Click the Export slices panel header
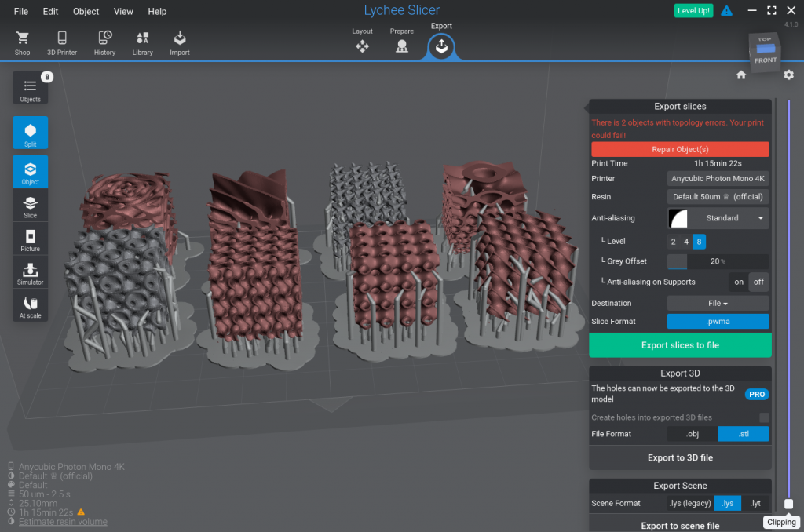The height and width of the screenshot is (532, 804). coord(680,107)
